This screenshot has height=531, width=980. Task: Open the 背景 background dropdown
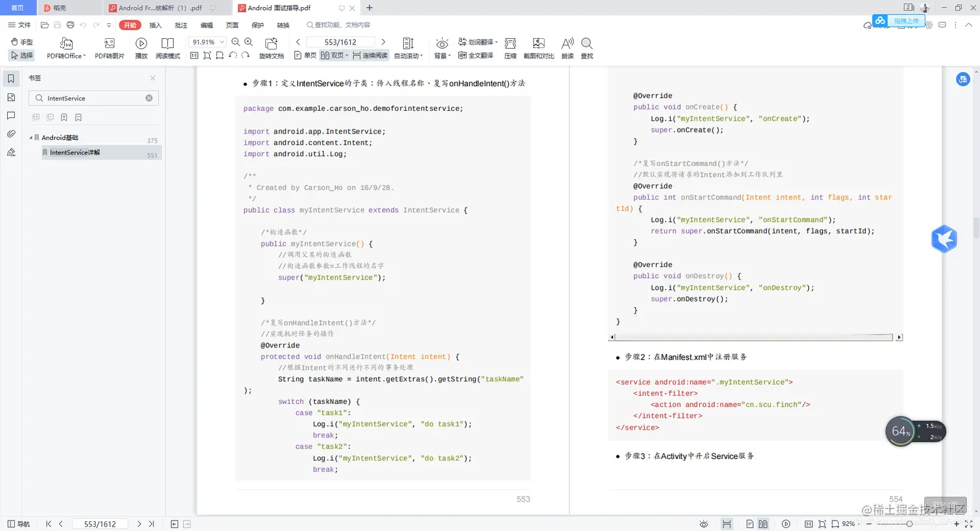tap(442, 49)
